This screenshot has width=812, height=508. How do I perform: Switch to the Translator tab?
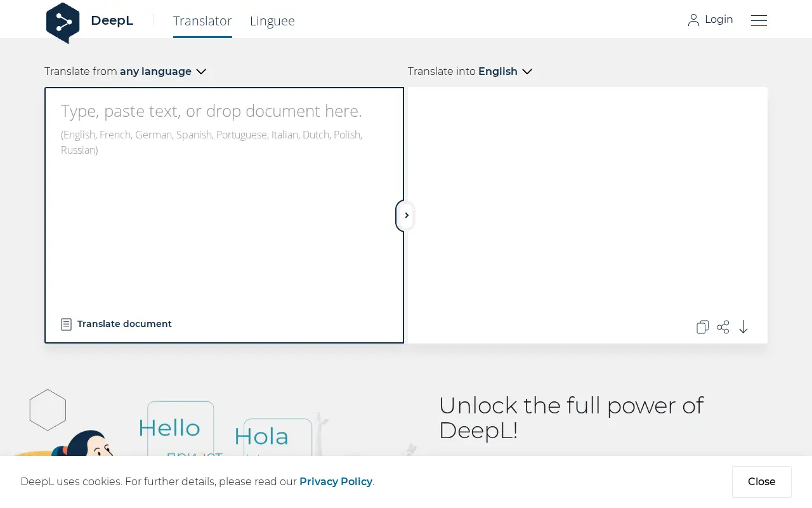coord(202,21)
